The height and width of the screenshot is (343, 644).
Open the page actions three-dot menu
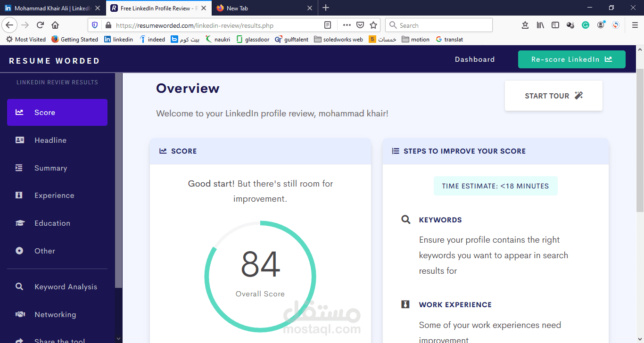pyautogui.click(x=347, y=25)
